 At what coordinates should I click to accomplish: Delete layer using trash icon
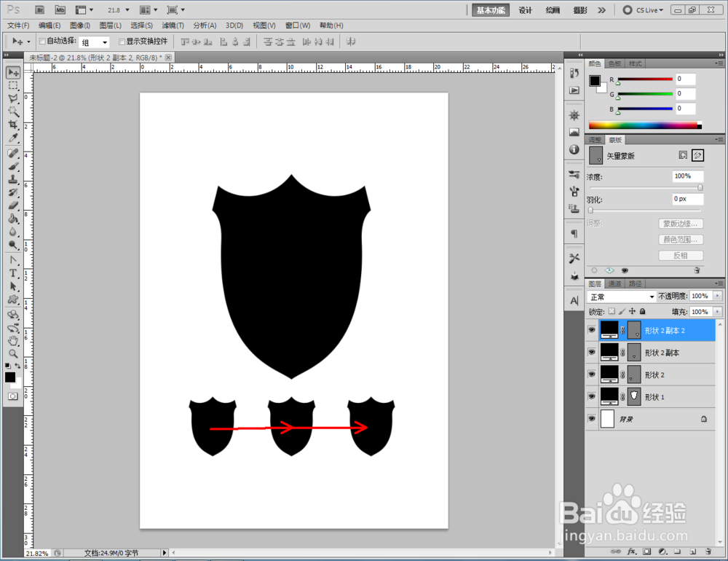[x=708, y=552]
